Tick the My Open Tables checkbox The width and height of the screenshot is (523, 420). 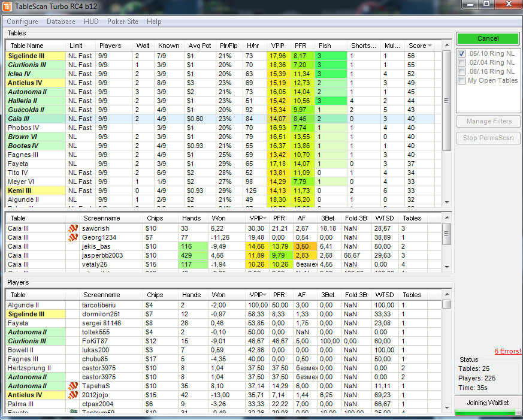coord(461,80)
